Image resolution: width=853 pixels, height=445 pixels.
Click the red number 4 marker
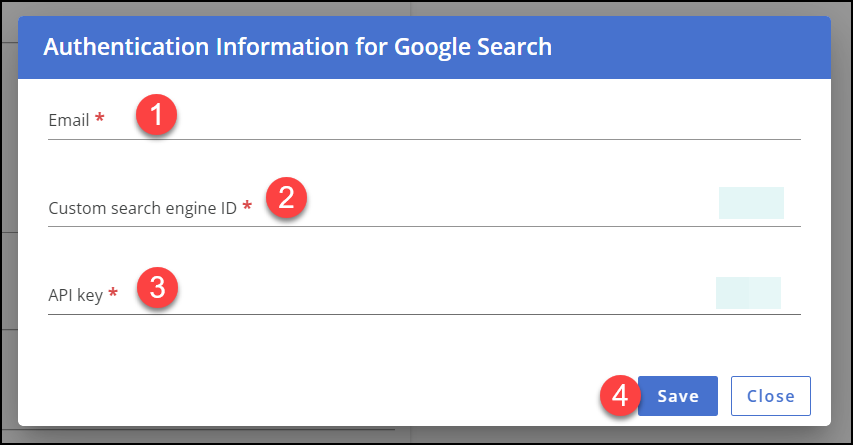click(x=620, y=395)
